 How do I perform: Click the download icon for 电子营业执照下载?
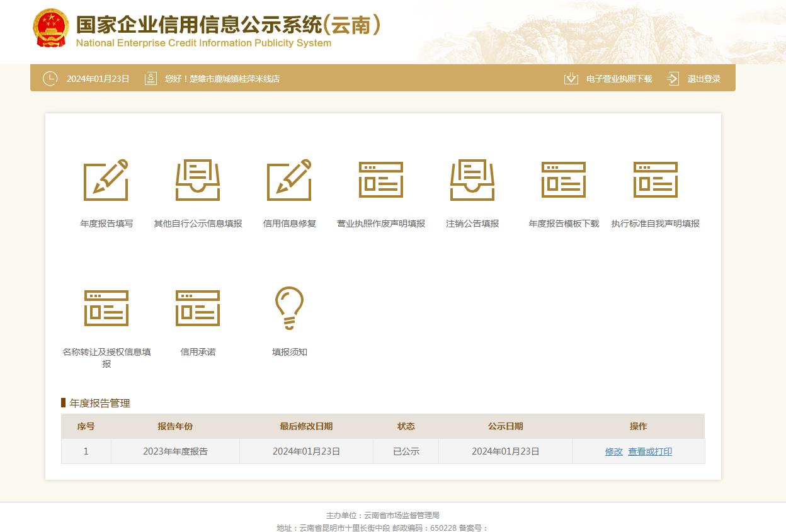(571, 79)
